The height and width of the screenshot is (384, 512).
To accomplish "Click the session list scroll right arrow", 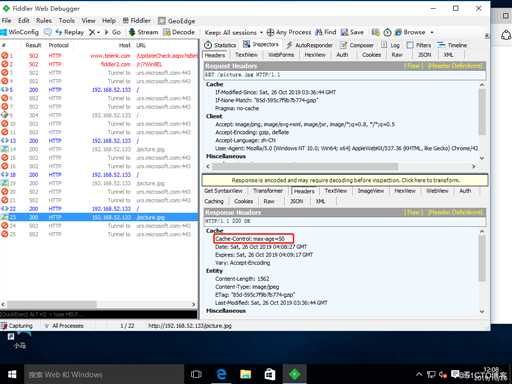I will (193, 304).
